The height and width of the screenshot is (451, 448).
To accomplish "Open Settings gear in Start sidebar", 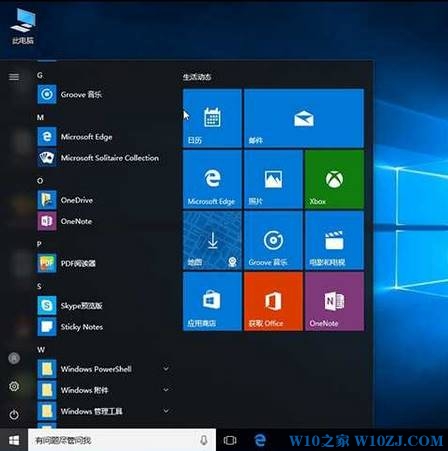I will [x=14, y=386].
